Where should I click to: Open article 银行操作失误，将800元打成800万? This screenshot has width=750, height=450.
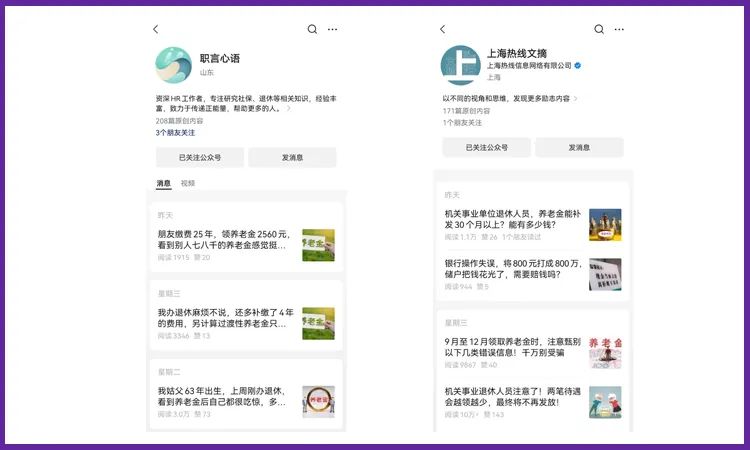click(x=513, y=269)
